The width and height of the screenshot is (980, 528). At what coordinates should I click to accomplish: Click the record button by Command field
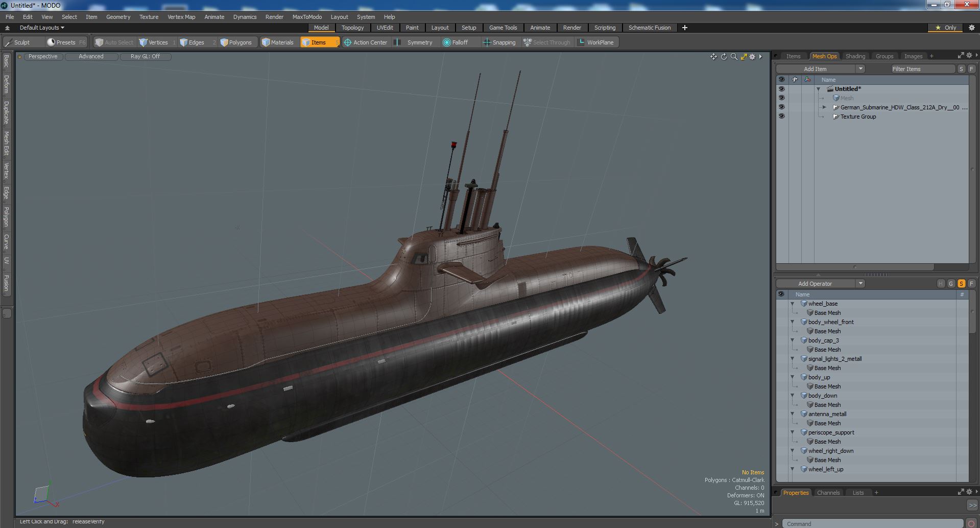(971, 523)
